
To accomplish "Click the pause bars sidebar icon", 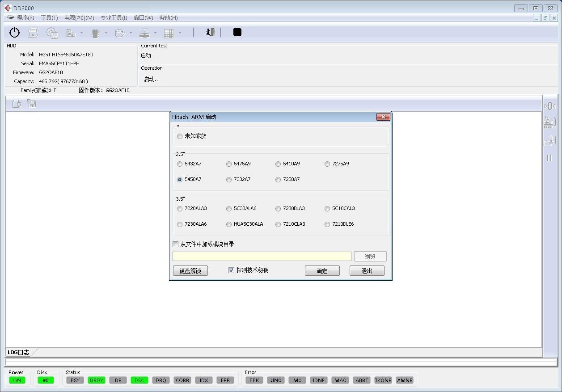I will pyautogui.click(x=549, y=158).
